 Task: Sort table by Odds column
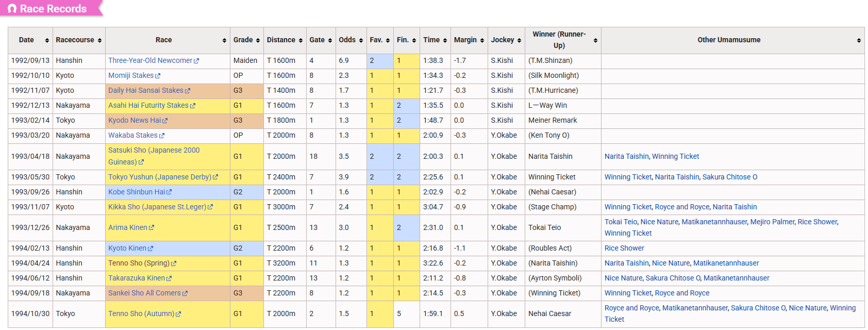[x=361, y=40]
